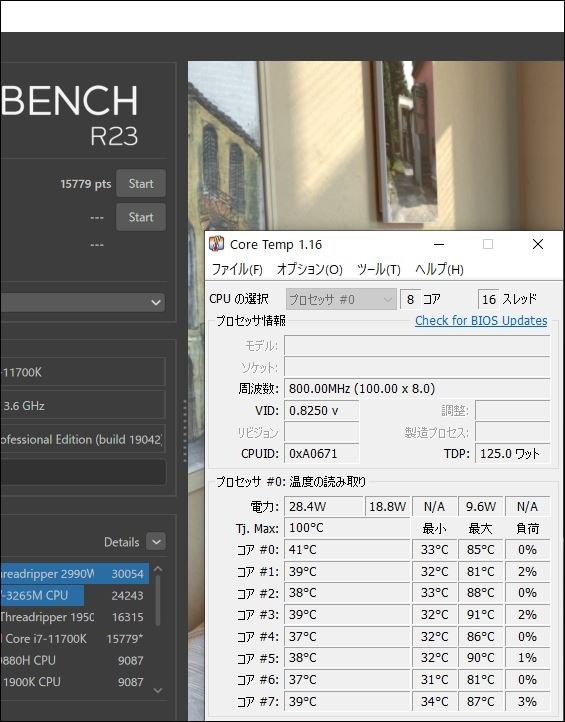This screenshot has height=722, width=565.
Task: Click the コア #0 temperature 41°C
Action: point(347,550)
